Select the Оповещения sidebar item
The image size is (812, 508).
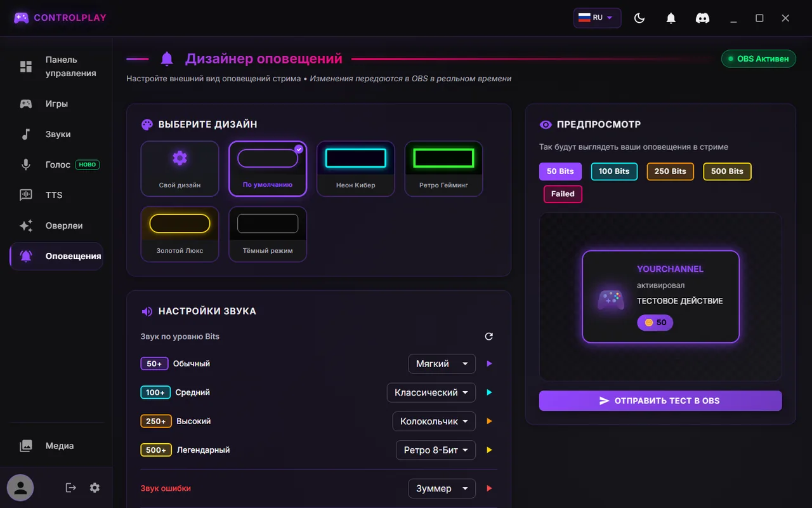coord(56,256)
